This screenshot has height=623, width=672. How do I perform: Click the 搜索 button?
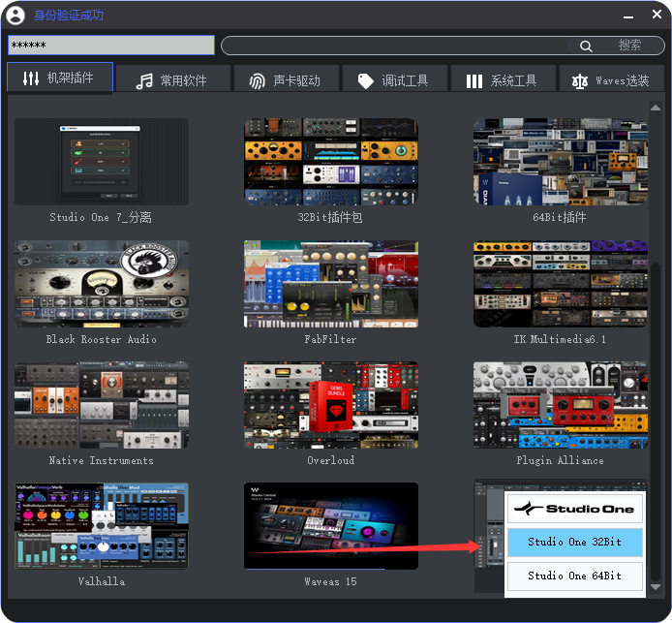pyautogui.click(x=629, y=45)
